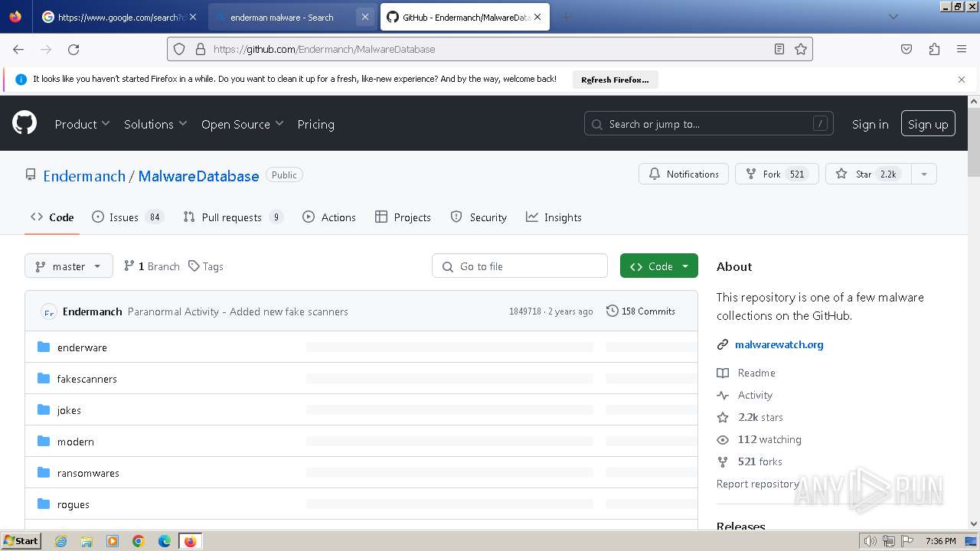Viewport: 980px width, 551px height.
Task: Open the latest commit message link
Action: click(x=237, y=311)
